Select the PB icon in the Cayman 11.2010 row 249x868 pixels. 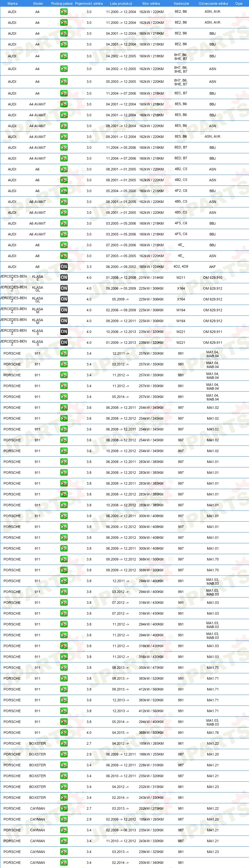[x=64, y=841]
